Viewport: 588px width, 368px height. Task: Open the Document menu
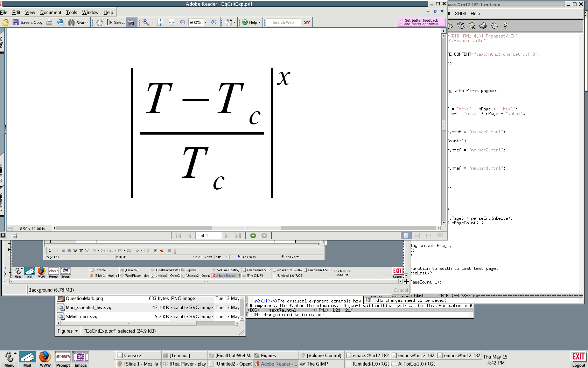tap(51, 12)
